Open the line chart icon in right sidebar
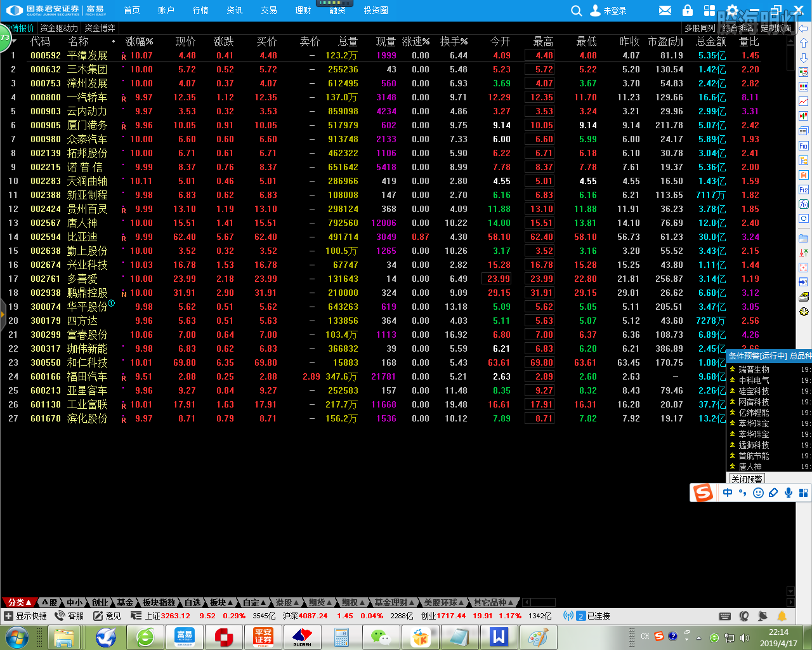This screenshot has height=650, width=812. [804, 102]
